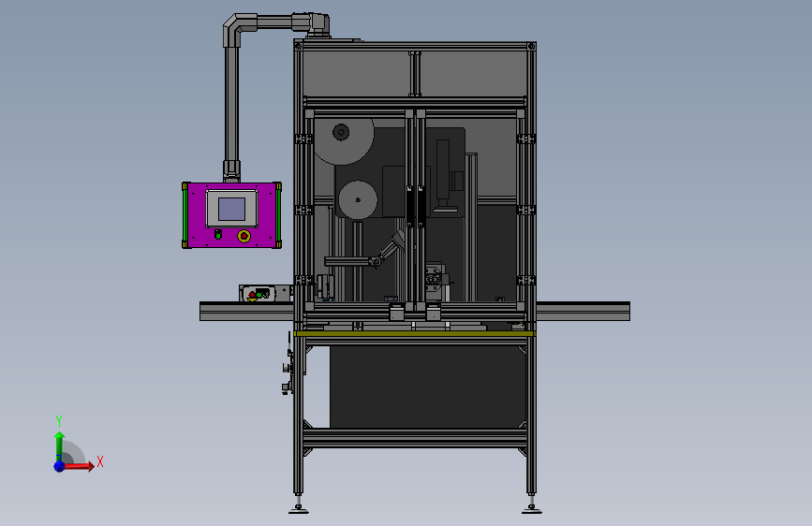Click the blue Z axis ball of the triad
Image resolution: width=812 pixels, height=526 pixels.
59,466
